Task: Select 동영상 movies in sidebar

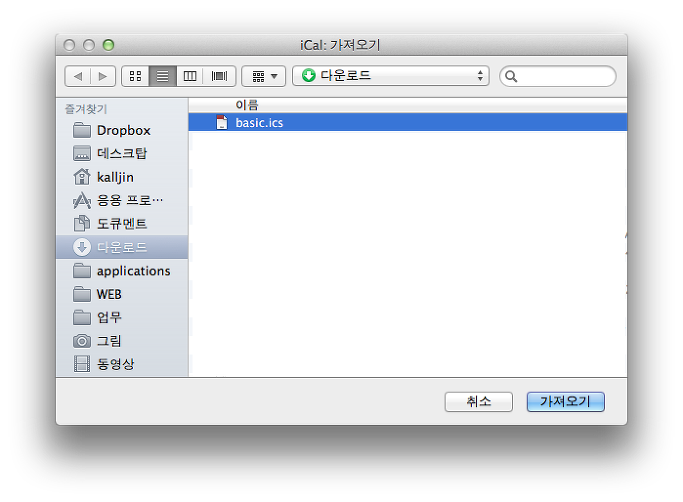Action: (x=122, y=364)
